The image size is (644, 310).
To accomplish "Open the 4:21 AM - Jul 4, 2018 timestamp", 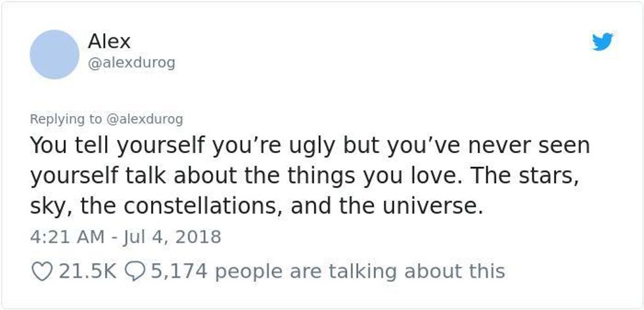I will tap(126, 237).
